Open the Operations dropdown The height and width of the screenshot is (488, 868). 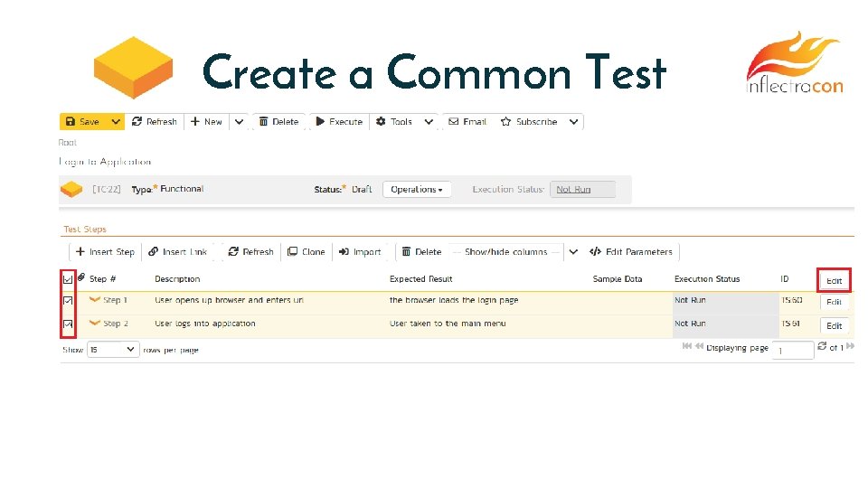(x=417, y=190)
